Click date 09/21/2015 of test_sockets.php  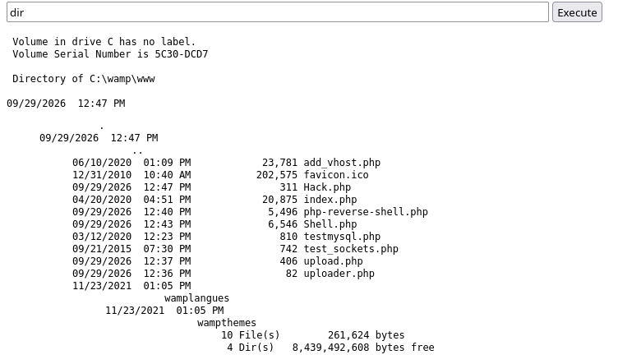[102, 249]
